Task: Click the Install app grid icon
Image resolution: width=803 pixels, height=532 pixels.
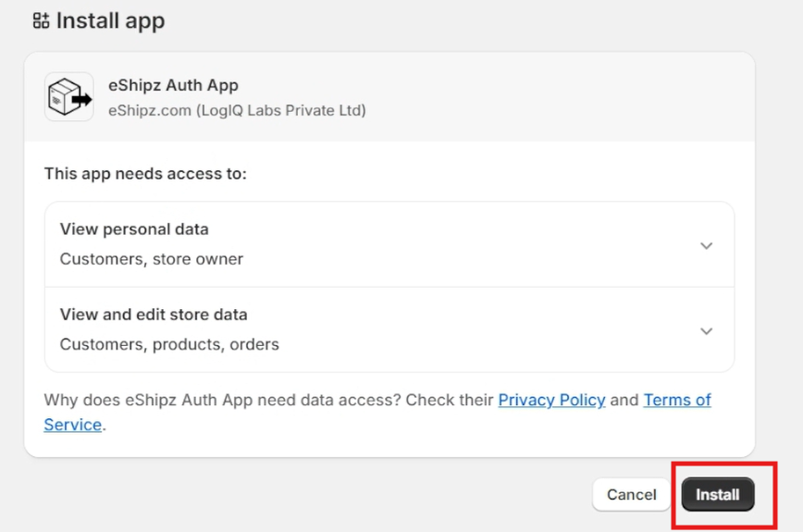Action: pyautogui.click(x=41, y=20)
